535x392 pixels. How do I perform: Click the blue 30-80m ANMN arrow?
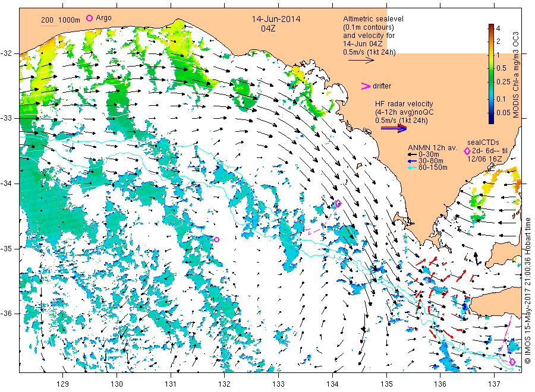412,161
